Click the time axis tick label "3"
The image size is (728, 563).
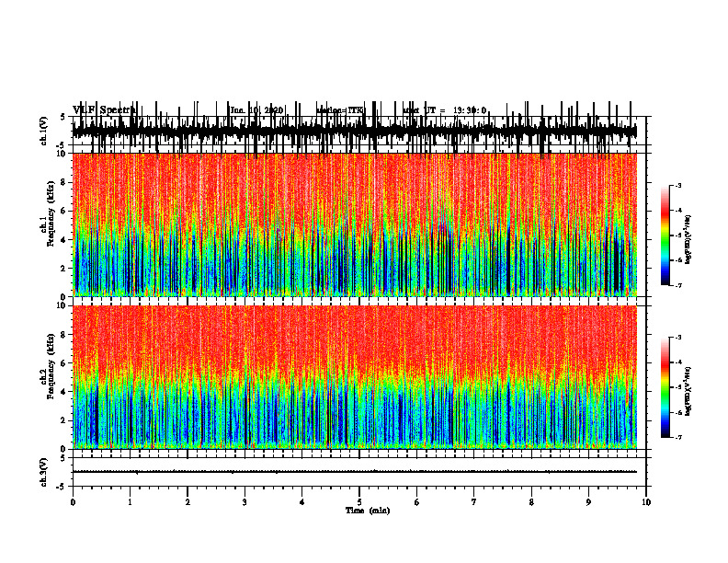coord(245,502)
